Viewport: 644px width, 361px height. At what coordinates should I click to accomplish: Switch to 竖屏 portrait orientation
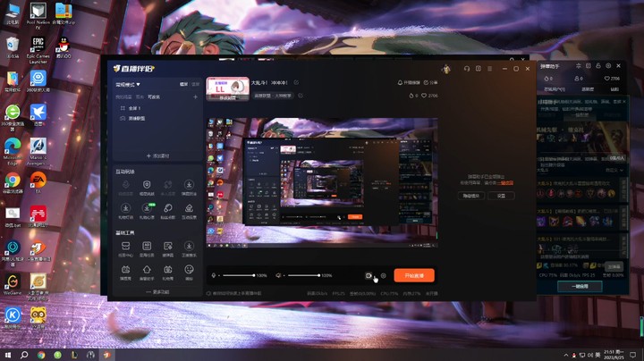[196, 84]
